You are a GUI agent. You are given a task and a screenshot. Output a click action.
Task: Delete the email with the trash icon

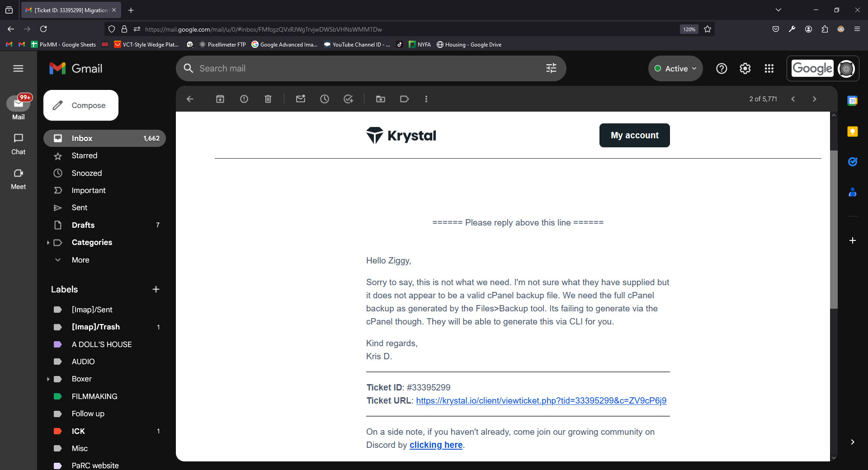[268, 99]
